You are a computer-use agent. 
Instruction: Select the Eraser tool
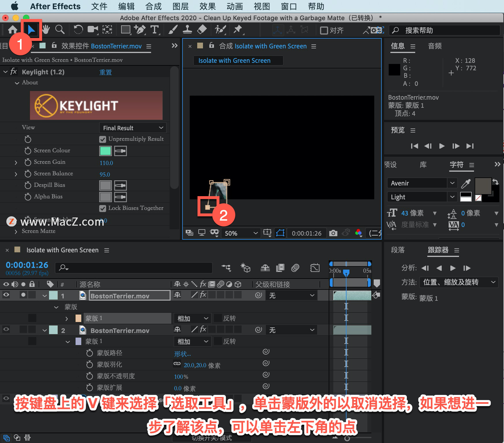click(x=202, y=29)
